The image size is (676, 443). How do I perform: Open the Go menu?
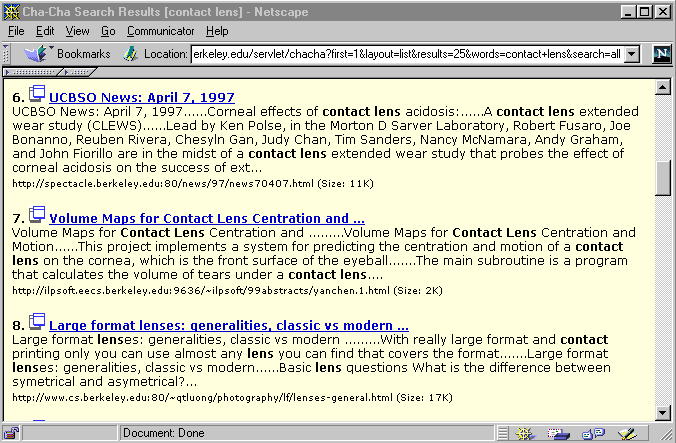[x=108, y=31]
